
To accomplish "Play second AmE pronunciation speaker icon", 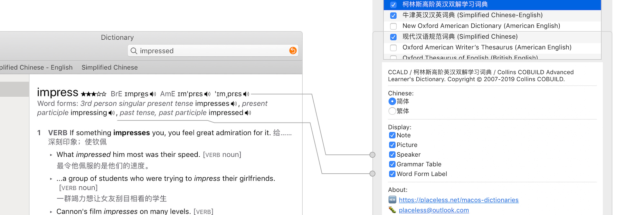I will [246, 94].
